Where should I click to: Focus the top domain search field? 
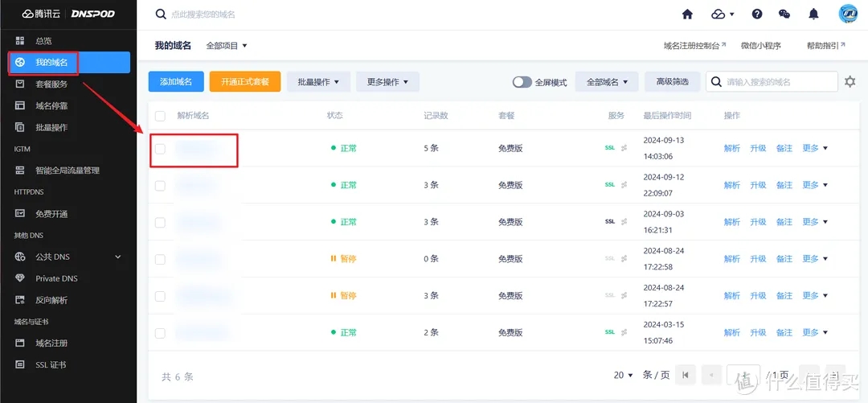(x=321, y=14)
